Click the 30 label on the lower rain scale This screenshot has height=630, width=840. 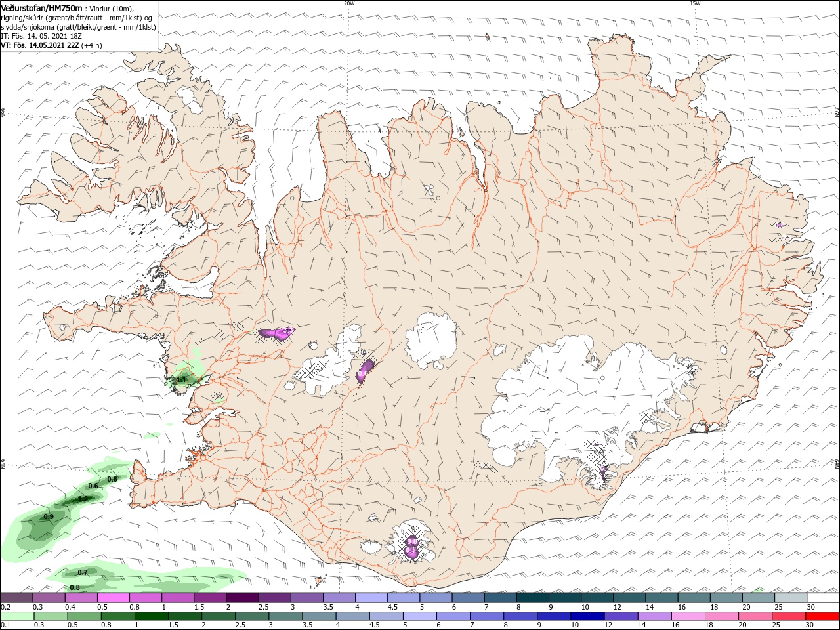(811, 625)
